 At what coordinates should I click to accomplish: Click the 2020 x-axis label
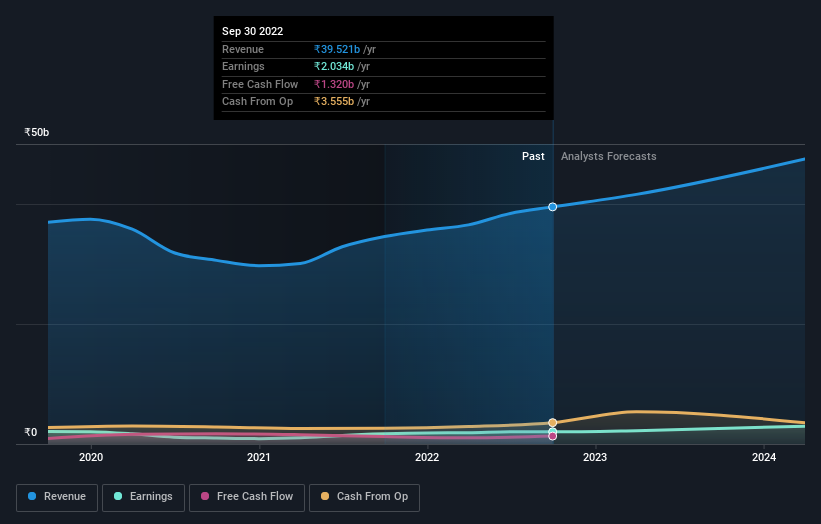pos(91,457)
